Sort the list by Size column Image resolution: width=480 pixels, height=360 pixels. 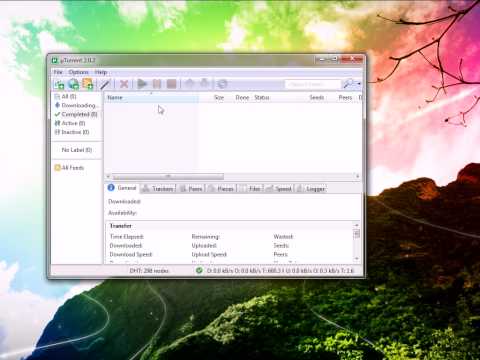(x=219, y=98)
